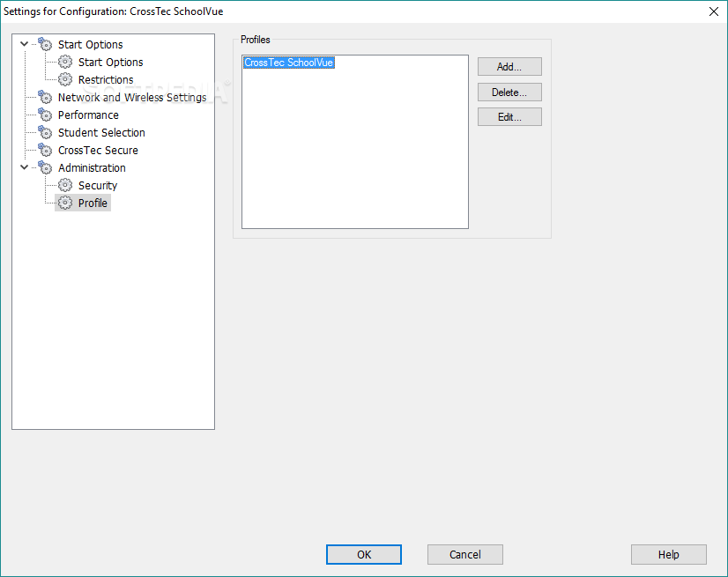Image resolution: width=728 pixels, height=577 pixels.
Task: Open the Security settings page
Action: [98, 186]
